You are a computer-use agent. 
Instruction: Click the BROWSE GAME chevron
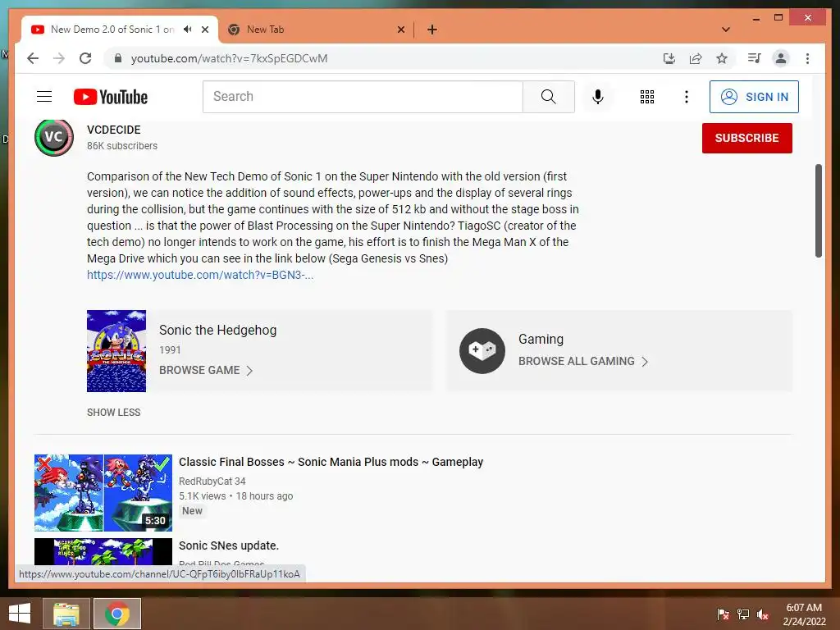pyautogui.click(x=249, y=371)
